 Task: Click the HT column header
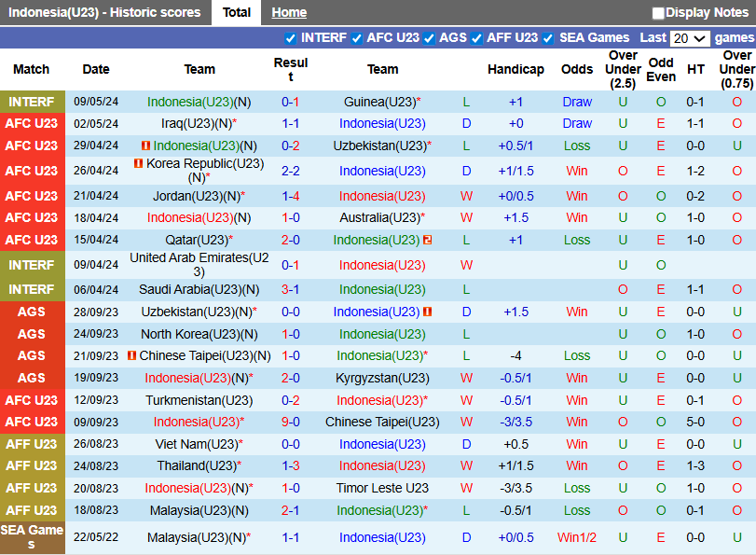click(x=695, y=70)
